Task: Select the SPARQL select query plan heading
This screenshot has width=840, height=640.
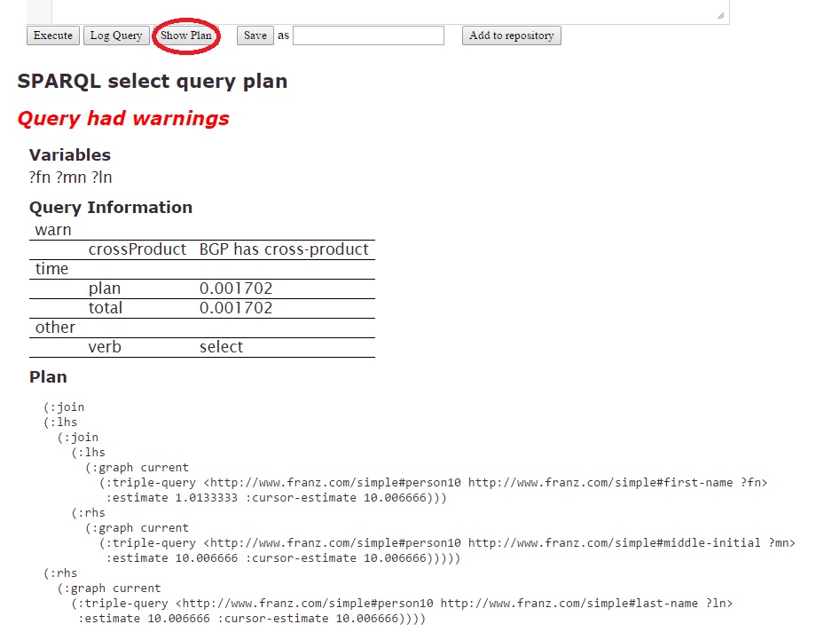Action: pyautogui.click(x=153, y=82)
